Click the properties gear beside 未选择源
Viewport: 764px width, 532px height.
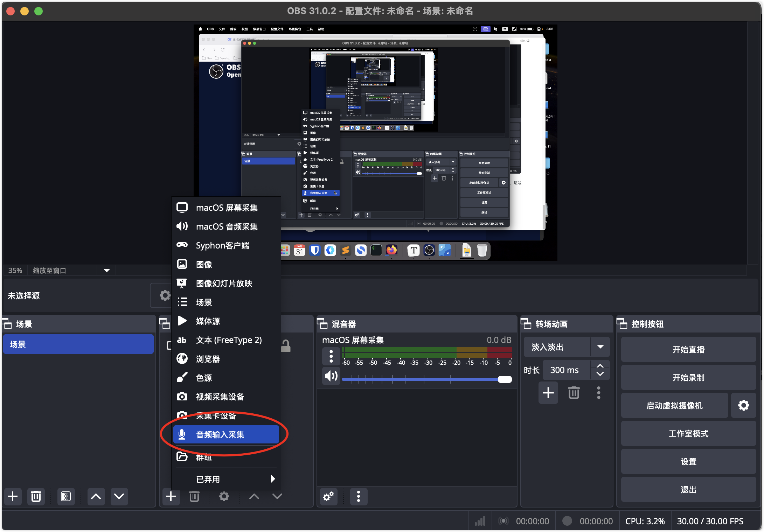pos(165,295)
